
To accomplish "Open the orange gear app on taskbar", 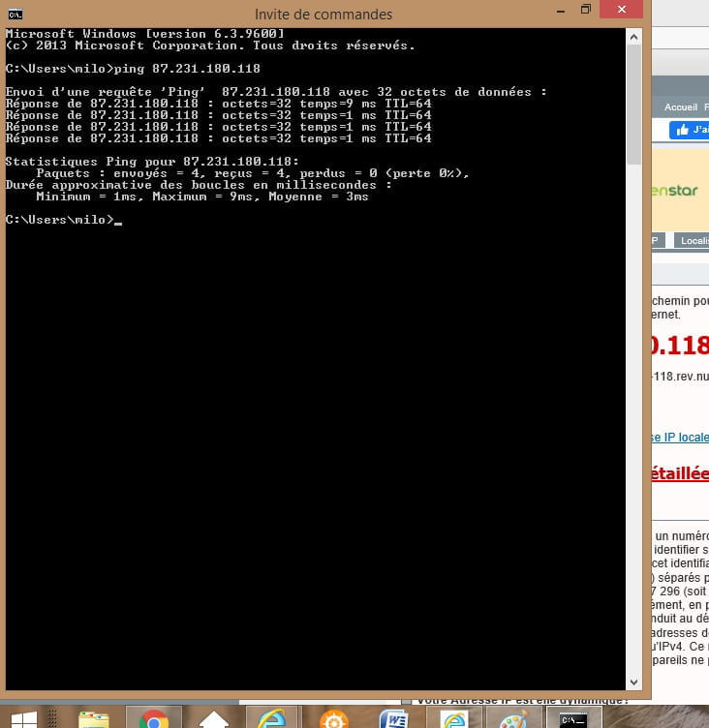I will pos(333,718).
